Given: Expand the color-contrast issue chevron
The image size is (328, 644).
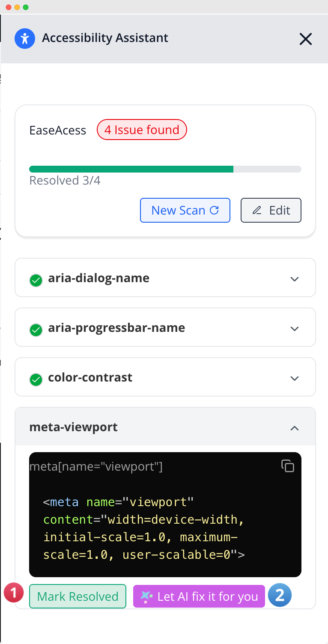Looking at the screenshot, I should coord(294,379).
